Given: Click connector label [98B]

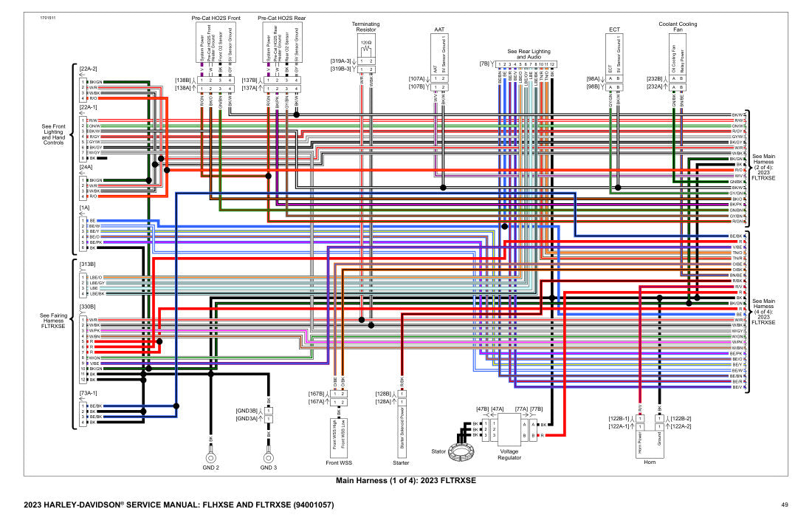Looking at the screenshot, I should pos(593,86).
